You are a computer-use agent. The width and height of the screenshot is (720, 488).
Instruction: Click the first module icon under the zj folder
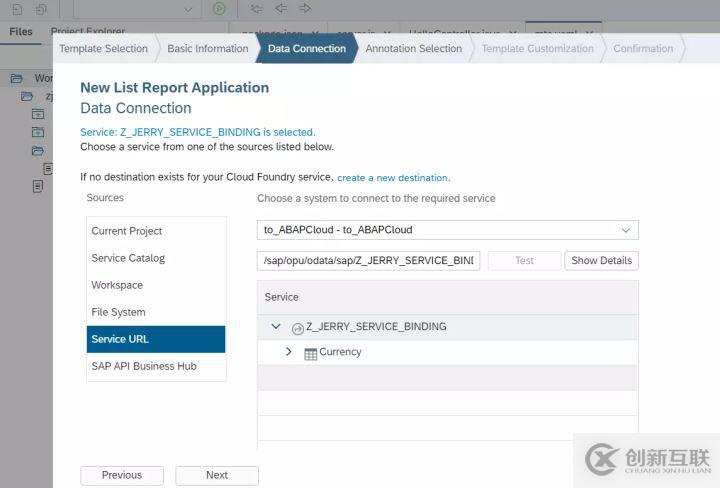[x=38, y=114]
